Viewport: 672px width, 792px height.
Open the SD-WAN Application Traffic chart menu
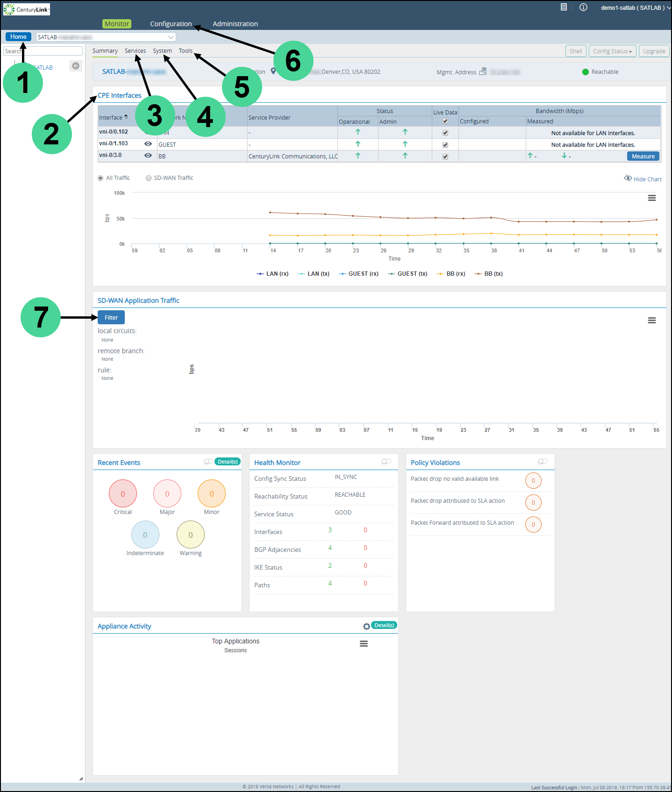651,321
